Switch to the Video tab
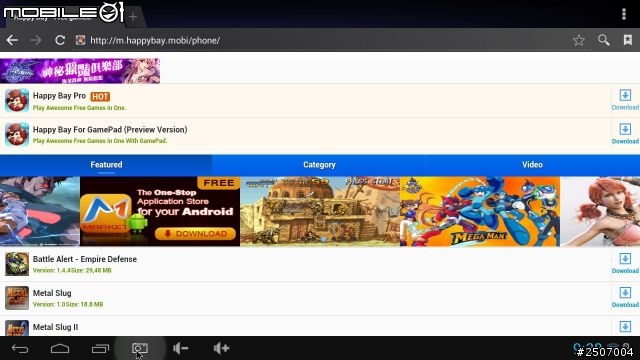This screenshot has height=360, width=640. [x=532, y=165]
